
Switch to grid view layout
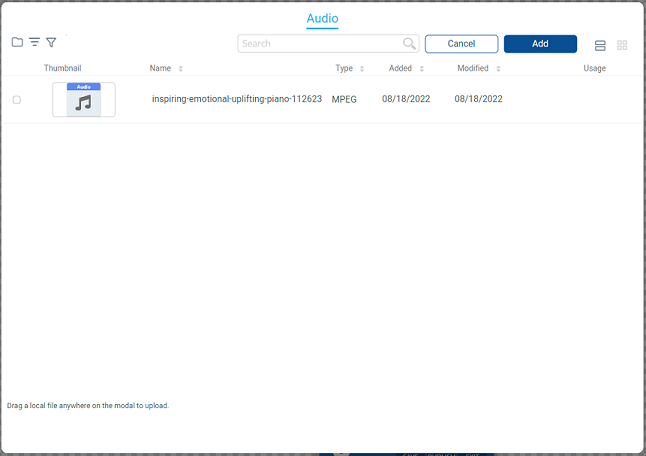[622, 45]
